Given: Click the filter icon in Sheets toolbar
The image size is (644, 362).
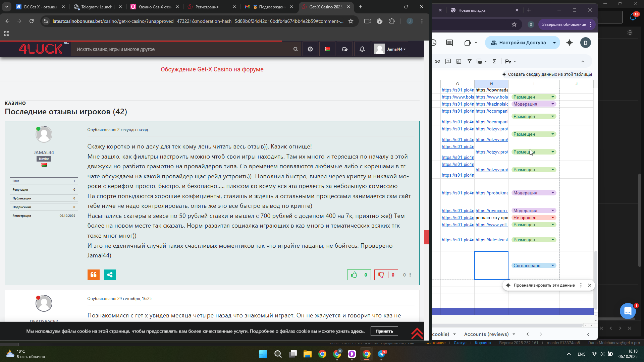Looking at the screenshot, I should 470,61.
